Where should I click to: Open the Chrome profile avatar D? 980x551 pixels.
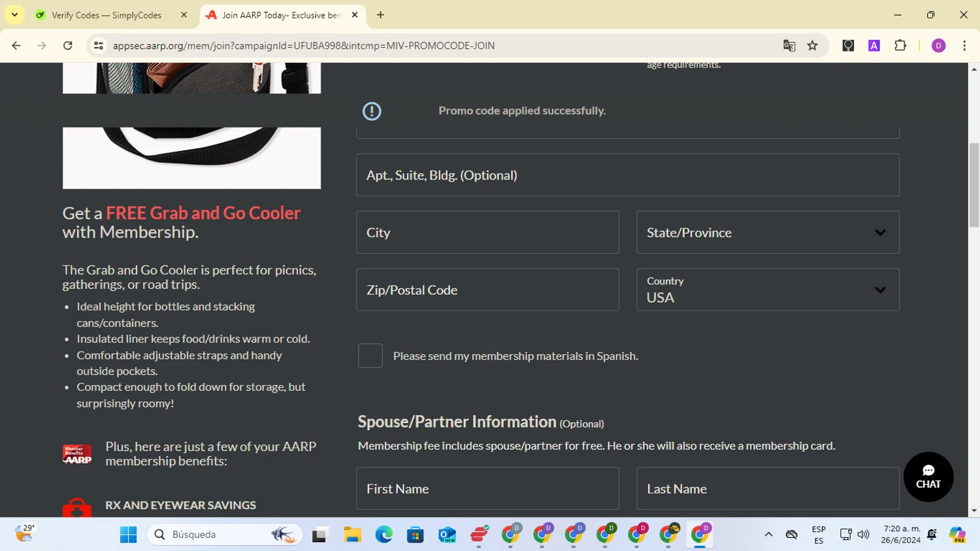[939, 46]
